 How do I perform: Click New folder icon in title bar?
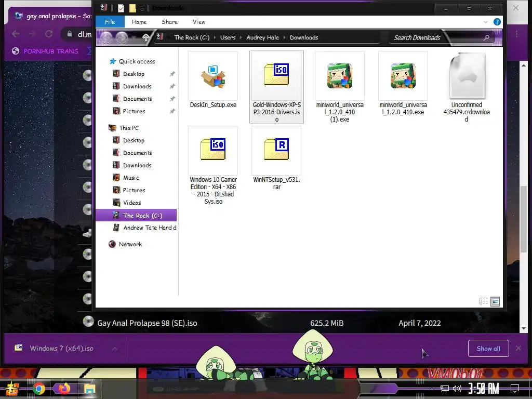tap(132, 8)
